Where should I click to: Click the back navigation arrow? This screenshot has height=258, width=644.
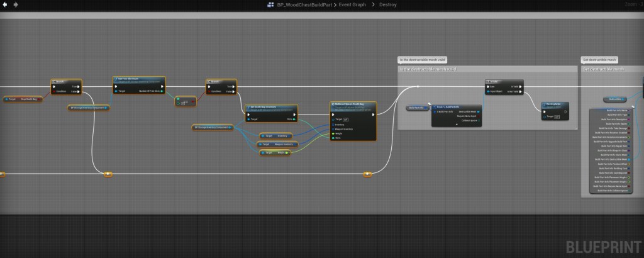coord(6,4)
